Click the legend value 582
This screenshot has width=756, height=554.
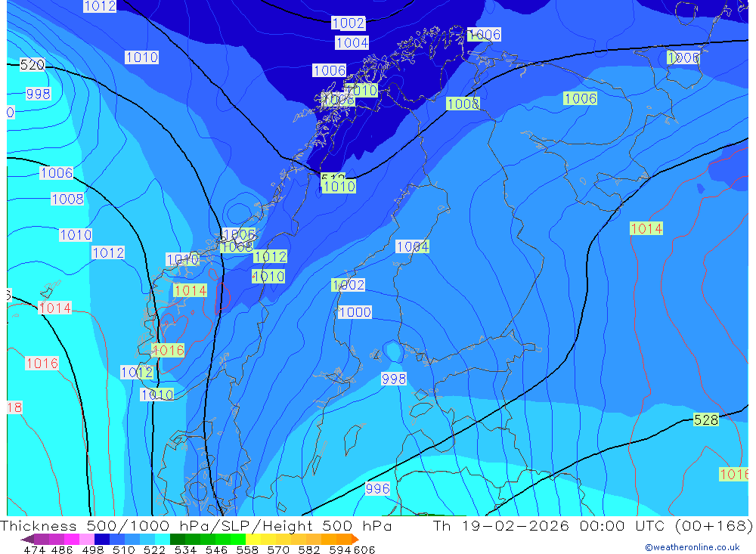pyautogui.click(x=309, y=550)
